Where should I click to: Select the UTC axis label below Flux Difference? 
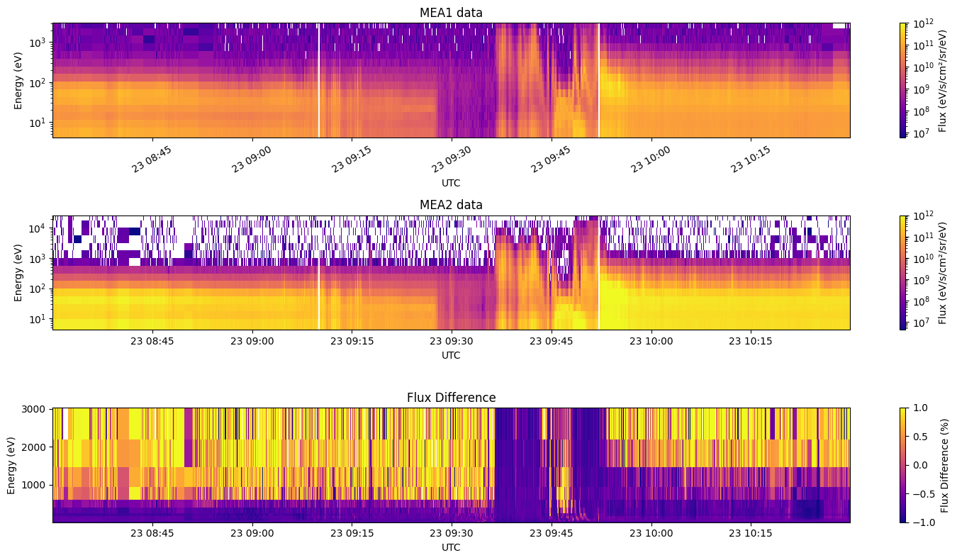(451, 547)
